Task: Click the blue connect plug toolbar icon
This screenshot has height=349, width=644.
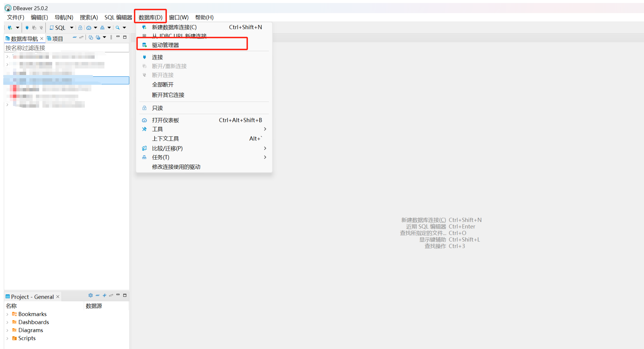Action: (27, 28)
